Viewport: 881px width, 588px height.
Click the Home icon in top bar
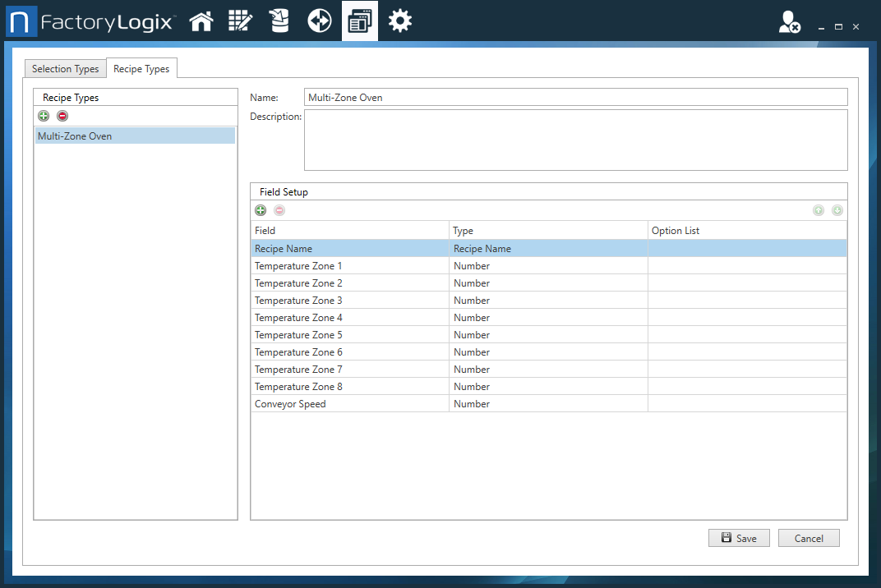click(x=201, y=21)
